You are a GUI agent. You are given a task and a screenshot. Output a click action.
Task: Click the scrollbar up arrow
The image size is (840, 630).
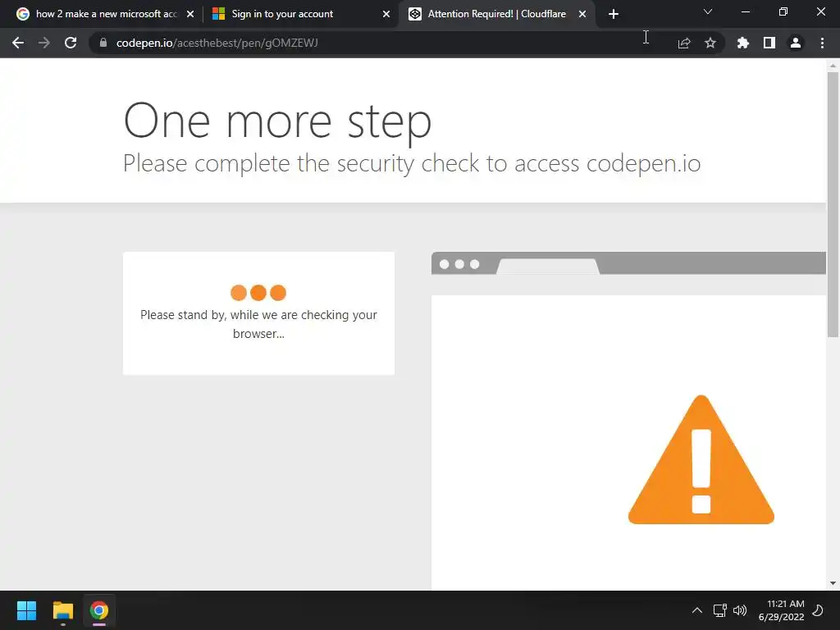[833, 66]
